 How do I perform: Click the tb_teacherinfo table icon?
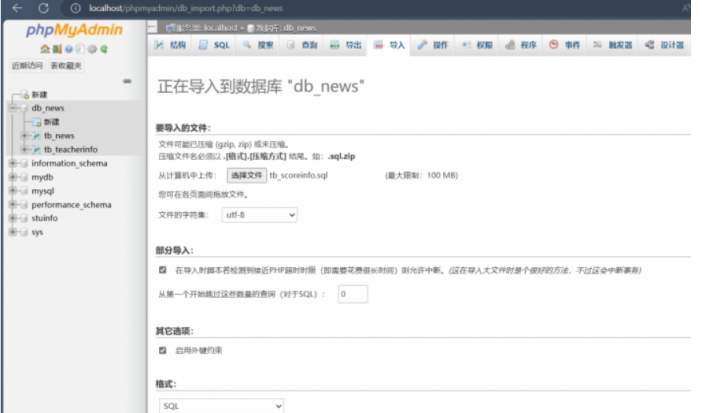click(x=37, y=150)
